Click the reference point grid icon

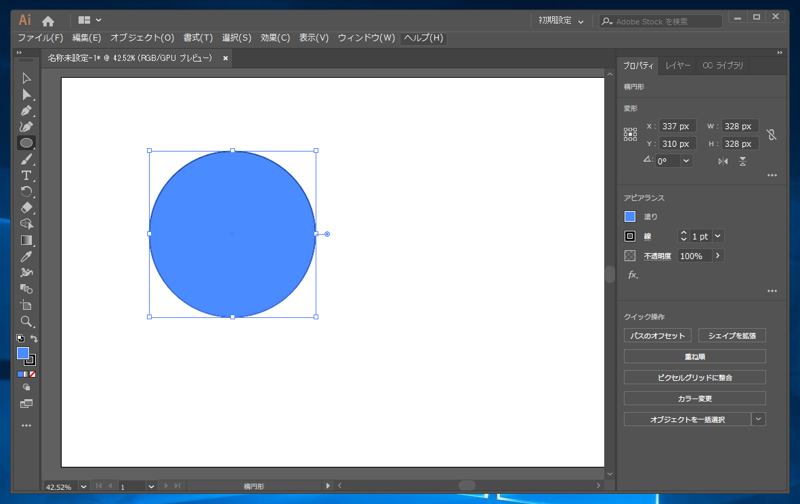[630, 135]
